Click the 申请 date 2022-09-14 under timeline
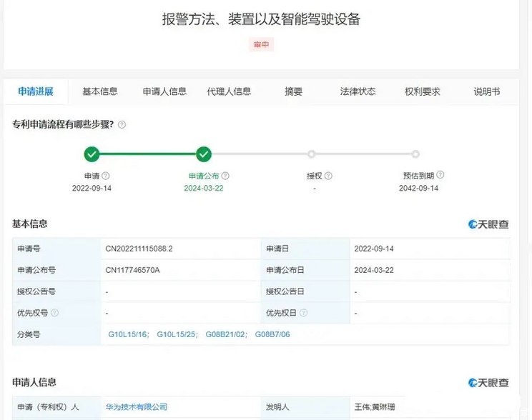532x420 pixels. [x=92, y=188]
